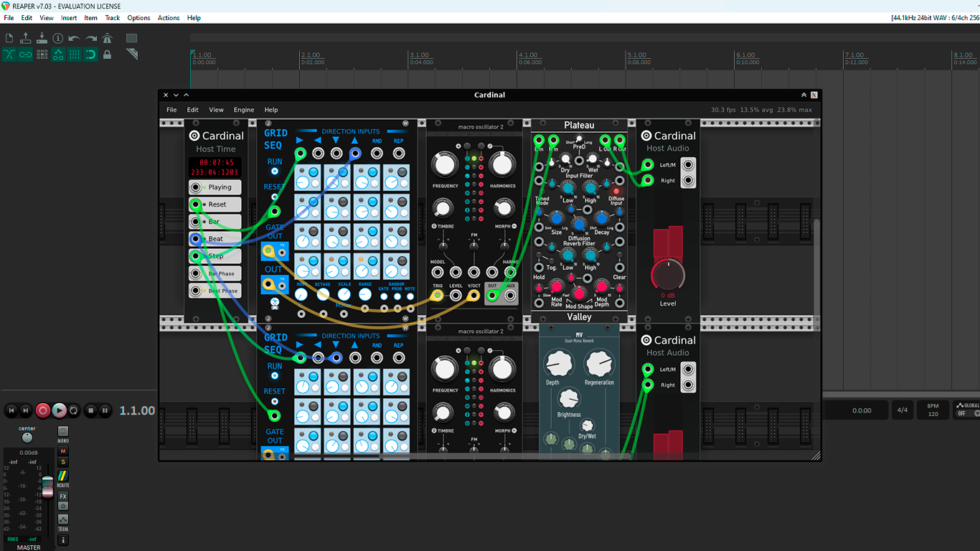Image resolution: width=980 pixels, height=551 pixels.
Task: Toggle auto-crossfade toolbar icon
Action: tap(9, 55)
